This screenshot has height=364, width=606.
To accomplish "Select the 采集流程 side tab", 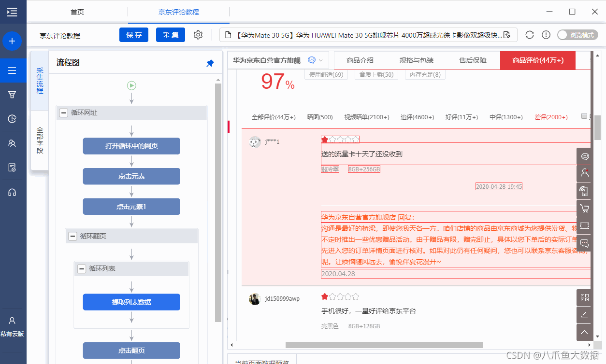I will [40, 81].
